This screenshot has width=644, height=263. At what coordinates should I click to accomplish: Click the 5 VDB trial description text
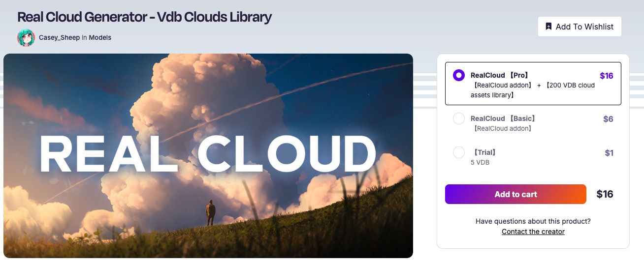(x=480, y=162)
